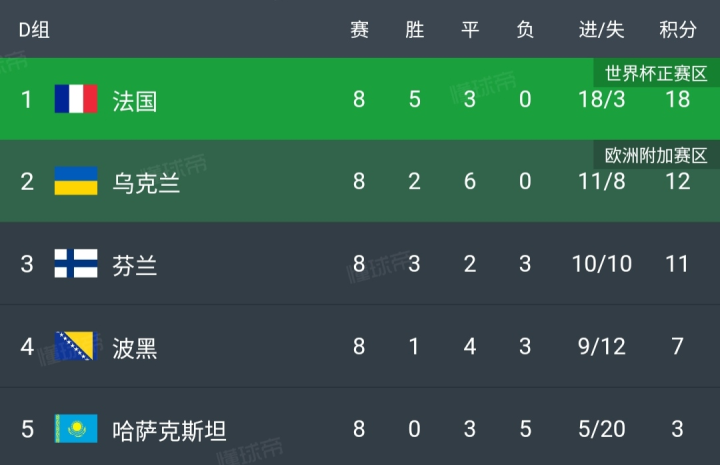Click the 世界杯正赛区 label
This screenshot has width=720, height=465.
point(656,73)
